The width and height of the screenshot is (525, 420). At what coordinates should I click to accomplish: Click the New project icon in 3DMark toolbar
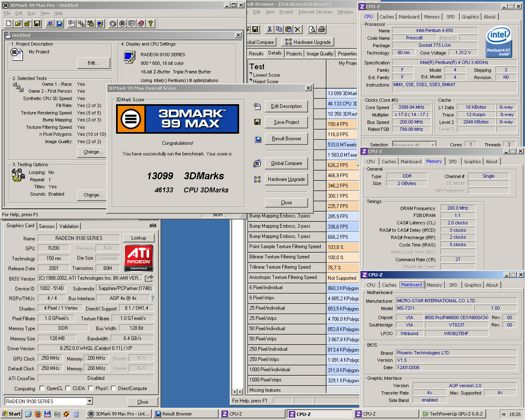click(x=9, y=24)
